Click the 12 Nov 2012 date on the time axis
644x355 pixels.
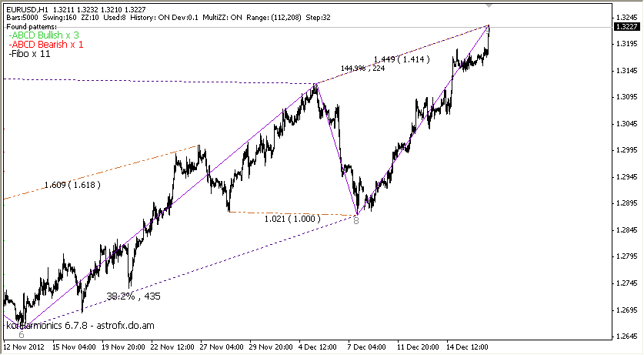[25, 347]
